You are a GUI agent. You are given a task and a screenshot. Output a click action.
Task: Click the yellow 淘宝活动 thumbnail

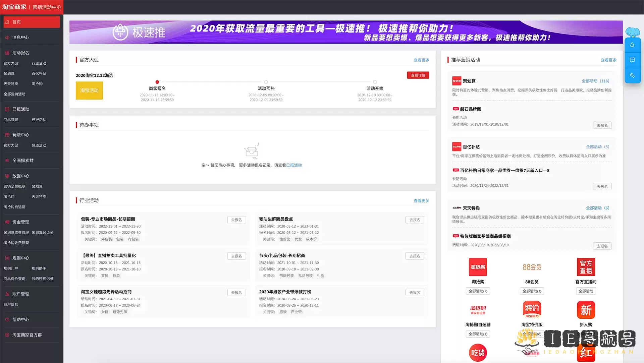(x=89, y=90)
